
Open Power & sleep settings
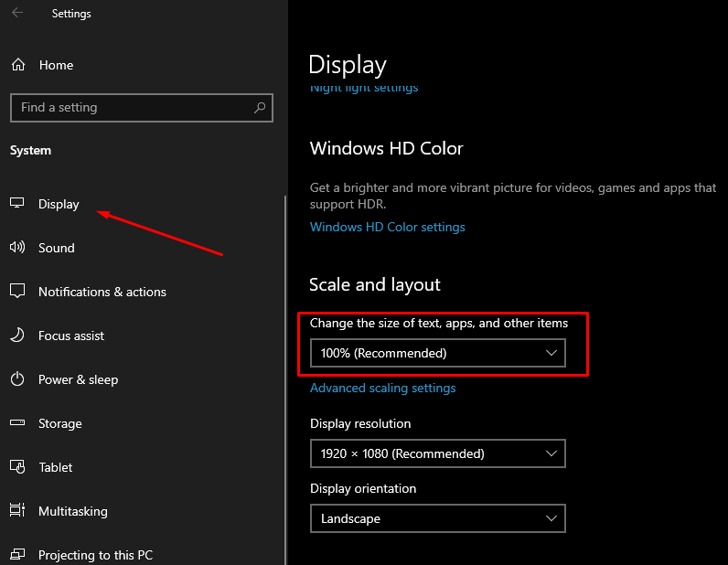point(78,379)
